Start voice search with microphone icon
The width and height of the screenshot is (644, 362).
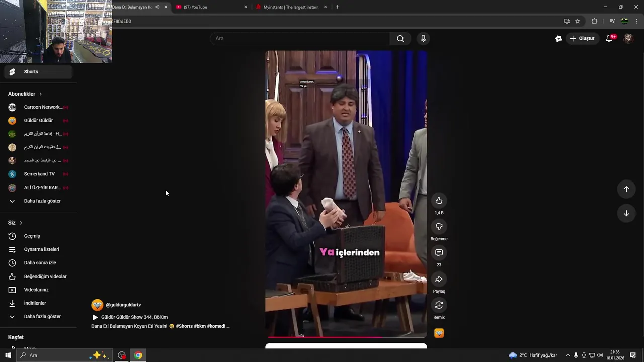click(x=423, y=39)
